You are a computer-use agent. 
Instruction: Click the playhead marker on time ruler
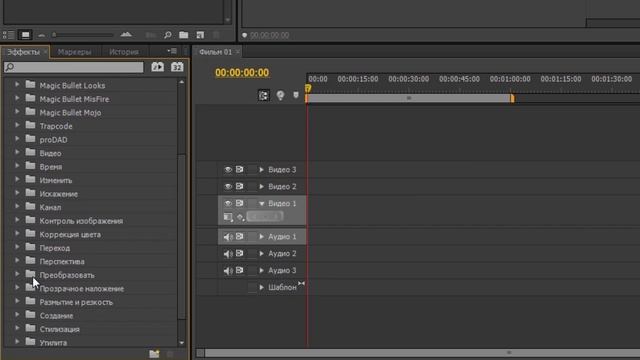click(x=308, y=88)
